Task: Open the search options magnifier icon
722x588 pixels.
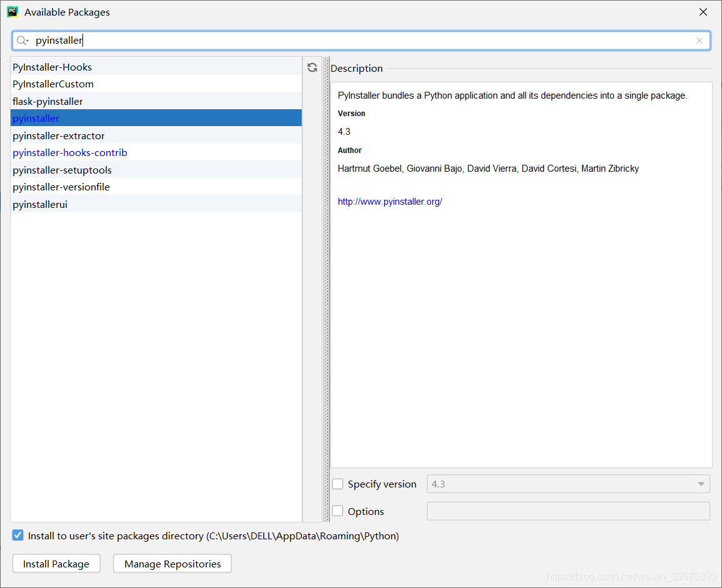Action: [22, 41]
